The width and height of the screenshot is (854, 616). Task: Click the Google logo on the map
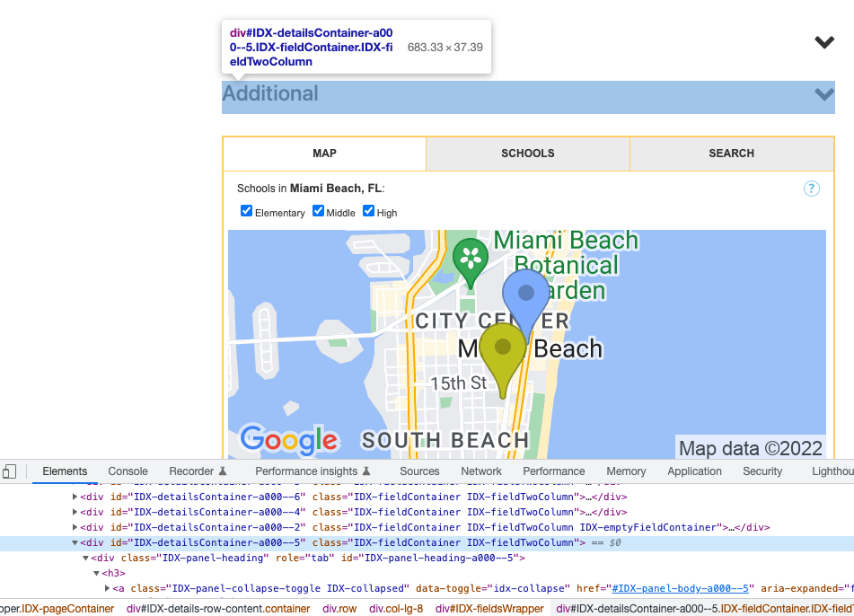[x=287, y=440]
